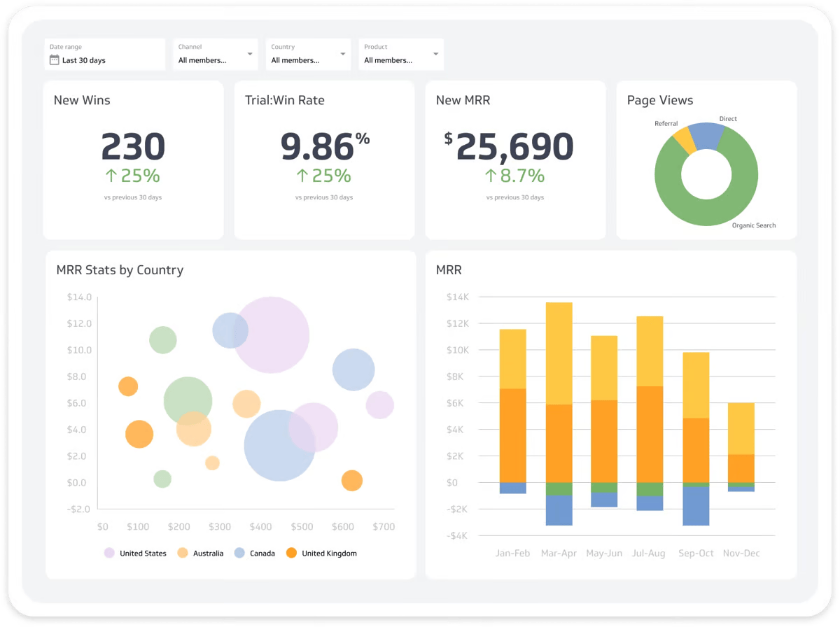Open the calendar date picker icon
The image size is (840, 627).
click(54, 60)
